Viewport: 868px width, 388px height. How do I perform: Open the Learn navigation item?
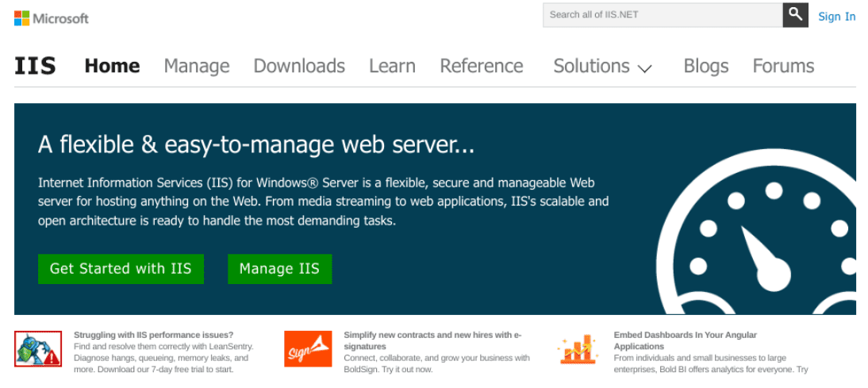pyautogui.click(x=392, y=66)
